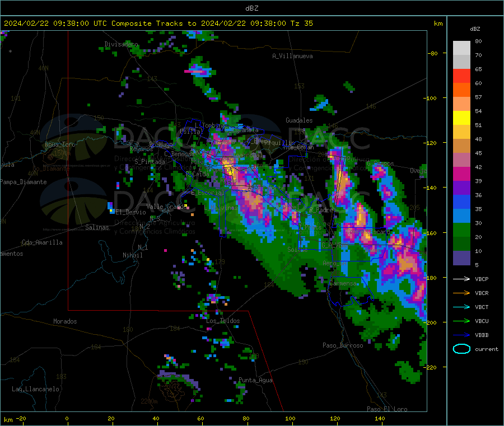Choose the slate 5-10 dBZ swatch
The width and height of the screenshot is (504, 426).
(x=461, y=258)
